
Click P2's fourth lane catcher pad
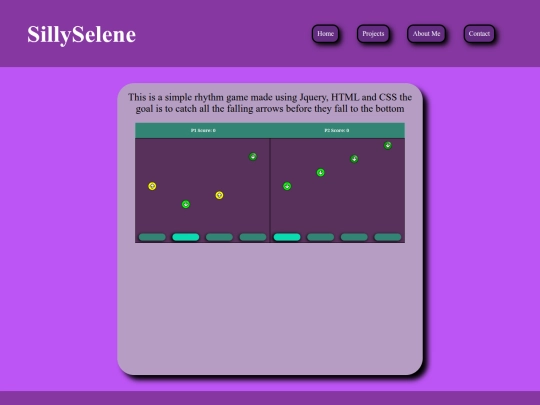point(388,237)
